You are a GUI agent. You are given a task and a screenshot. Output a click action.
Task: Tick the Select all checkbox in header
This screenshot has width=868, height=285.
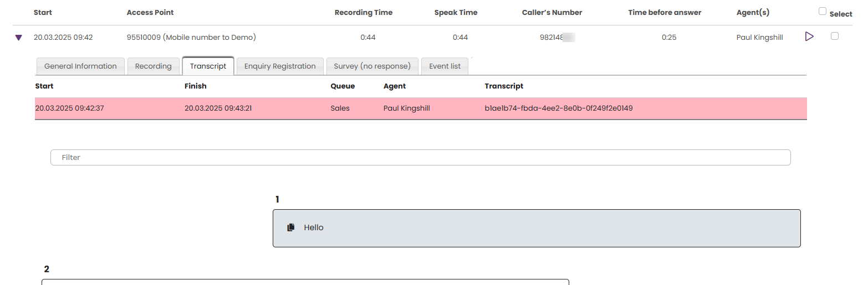click(822, 11)
